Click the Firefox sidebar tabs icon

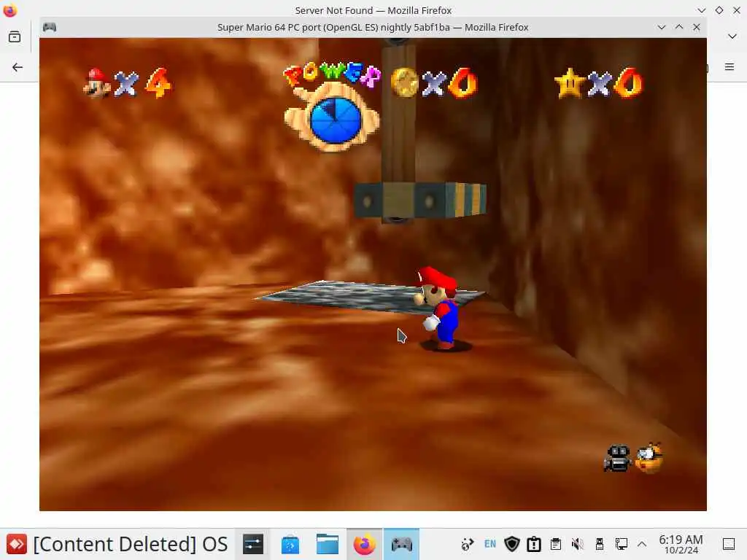15,36
